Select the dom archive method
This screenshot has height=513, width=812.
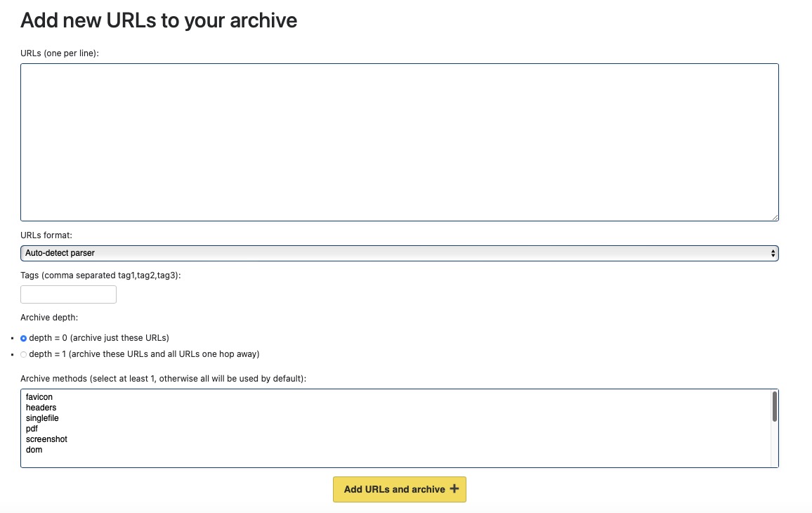[34, 450]
